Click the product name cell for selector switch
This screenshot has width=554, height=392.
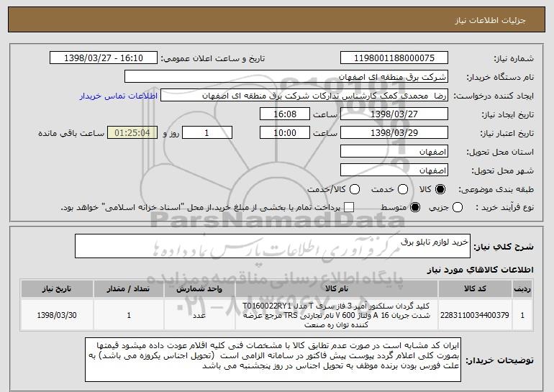[337, 315]
